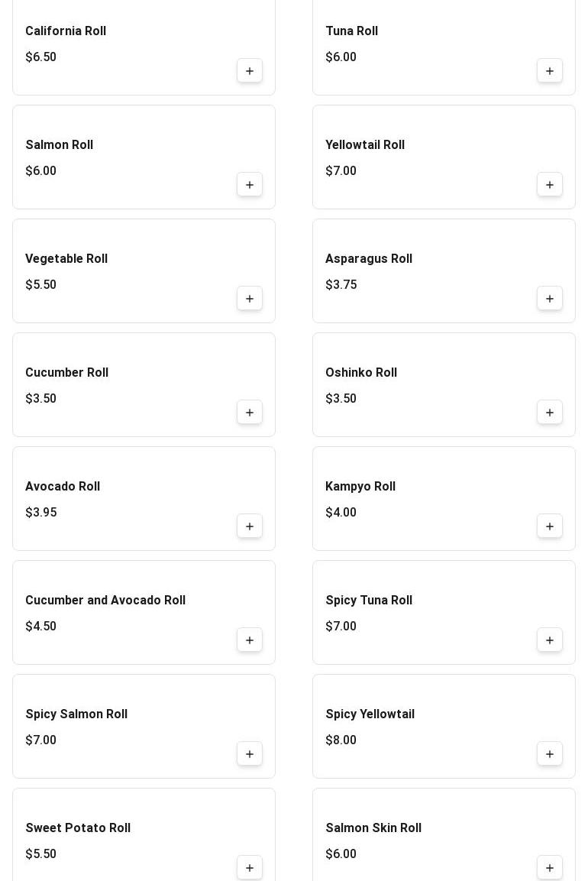Add California Roll to the order
The image size is (588, 881).
pos(250,71)
